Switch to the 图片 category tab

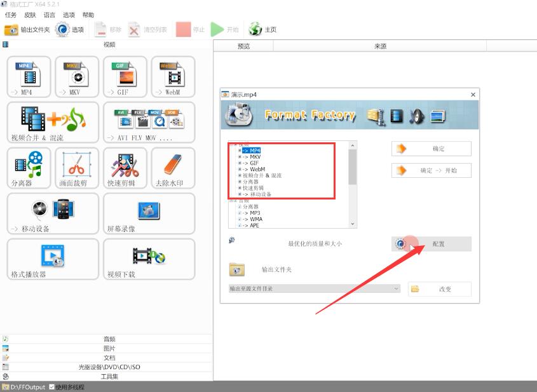click(107, 349)
